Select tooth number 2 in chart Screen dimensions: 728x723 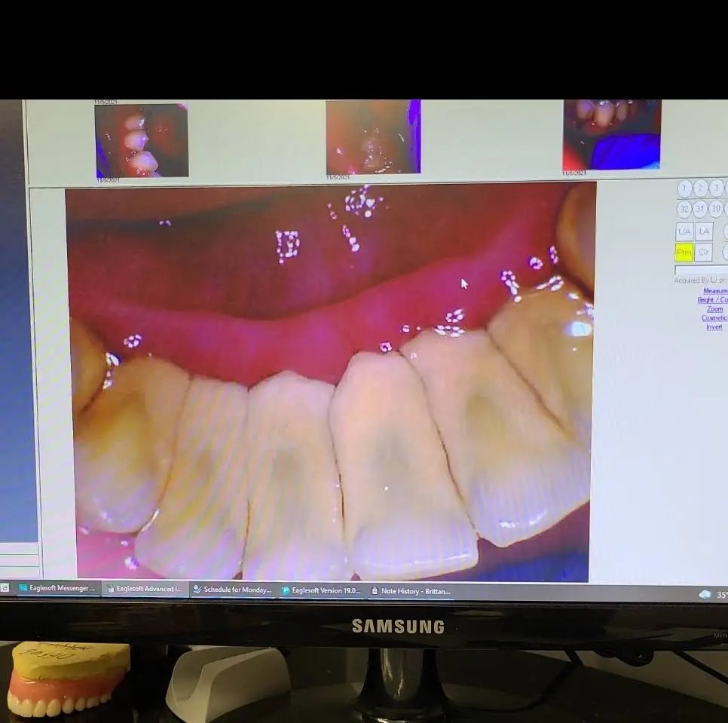701,188
